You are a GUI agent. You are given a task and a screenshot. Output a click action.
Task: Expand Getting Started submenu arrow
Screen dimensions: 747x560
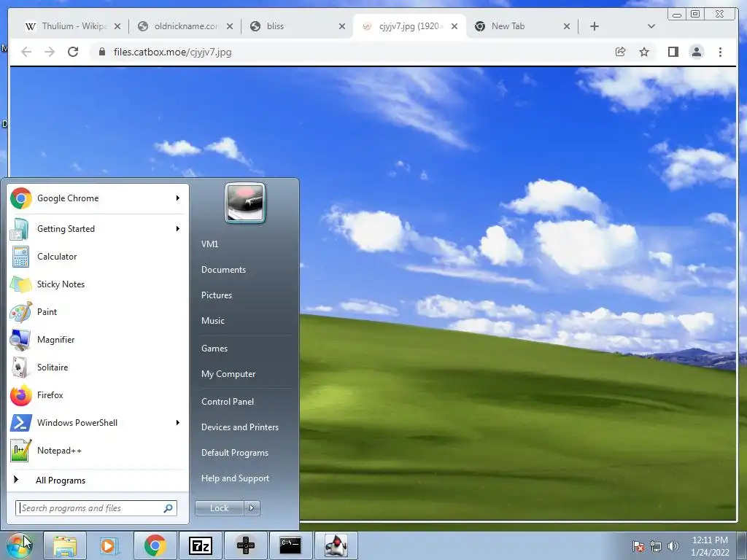coord(178,228)
